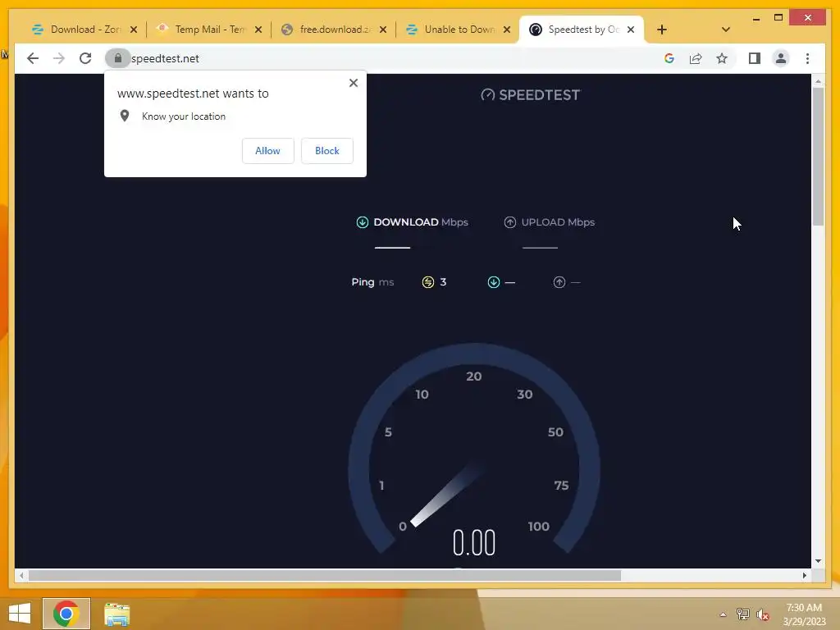This screenshot has width=840, height=630.
Task: Open a new tab with plus icon
Action: (662, 30)
